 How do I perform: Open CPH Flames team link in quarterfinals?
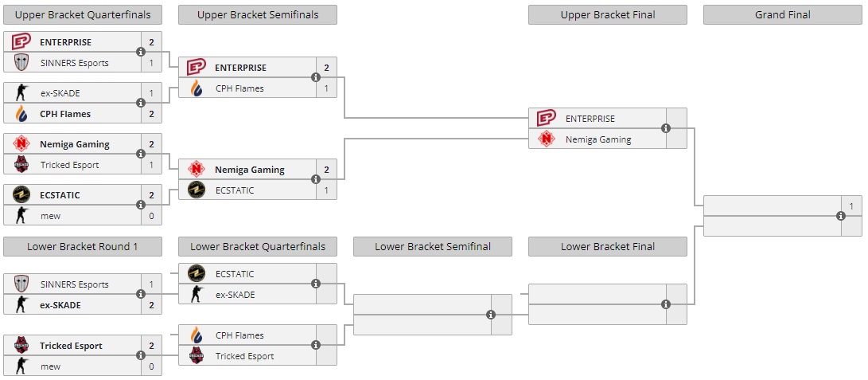(x=65, y=114)
